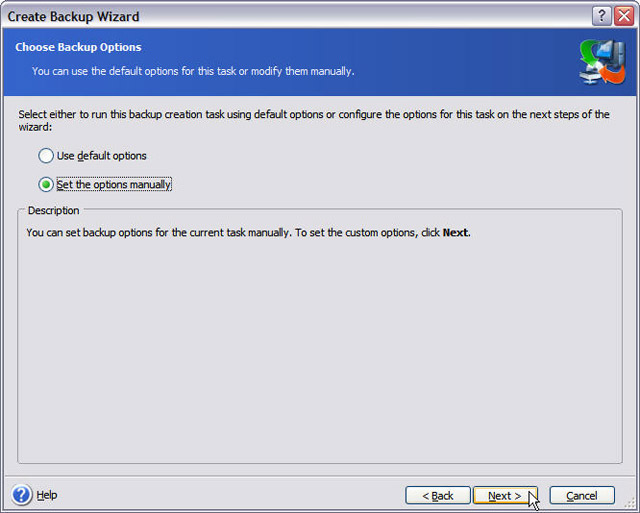Click the title bar question mark help button
640x513 pixels.
tap(601, 16)
